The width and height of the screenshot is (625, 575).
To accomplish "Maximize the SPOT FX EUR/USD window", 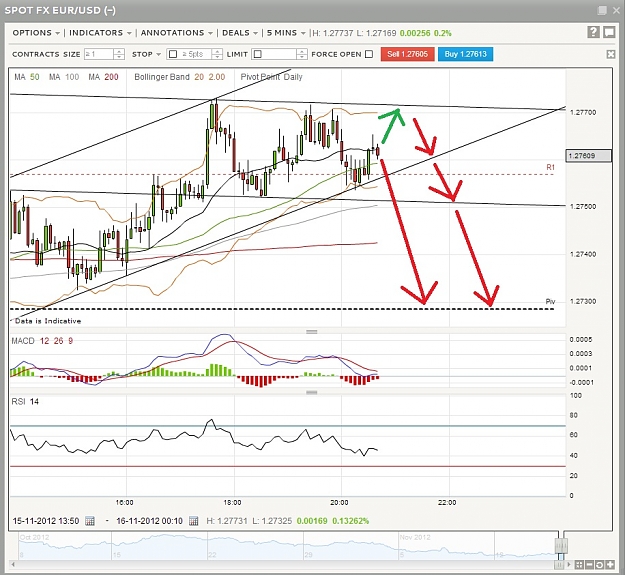I will (602, 10).
